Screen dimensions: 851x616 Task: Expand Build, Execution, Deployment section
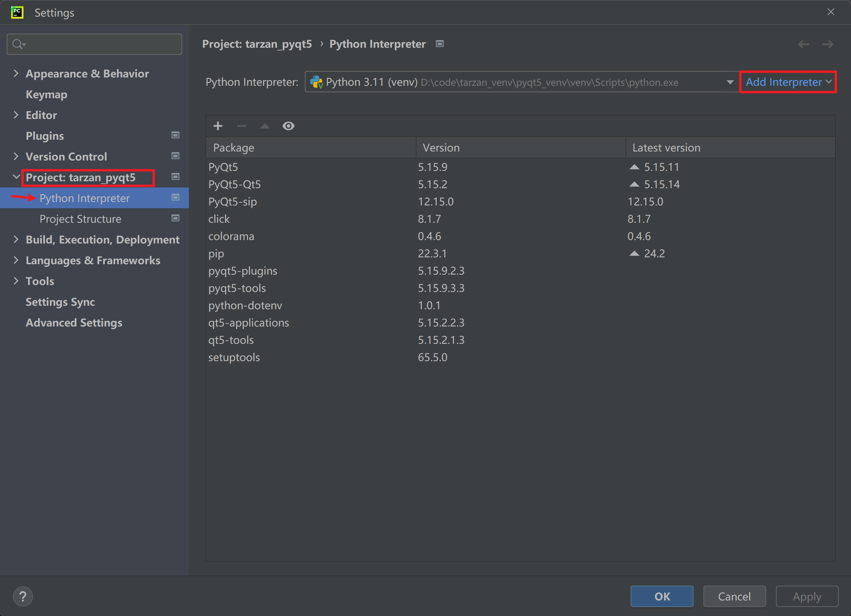(x=16, y=239)
